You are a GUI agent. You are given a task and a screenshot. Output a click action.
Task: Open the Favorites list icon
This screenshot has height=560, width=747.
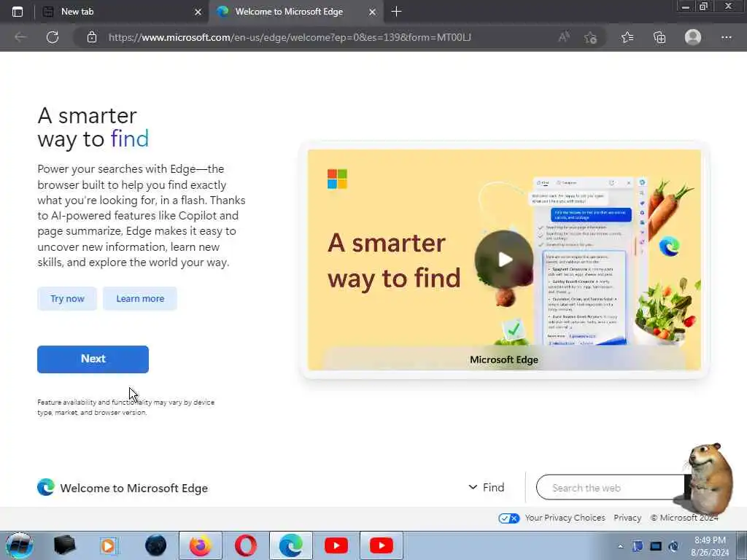pos(627,37)
